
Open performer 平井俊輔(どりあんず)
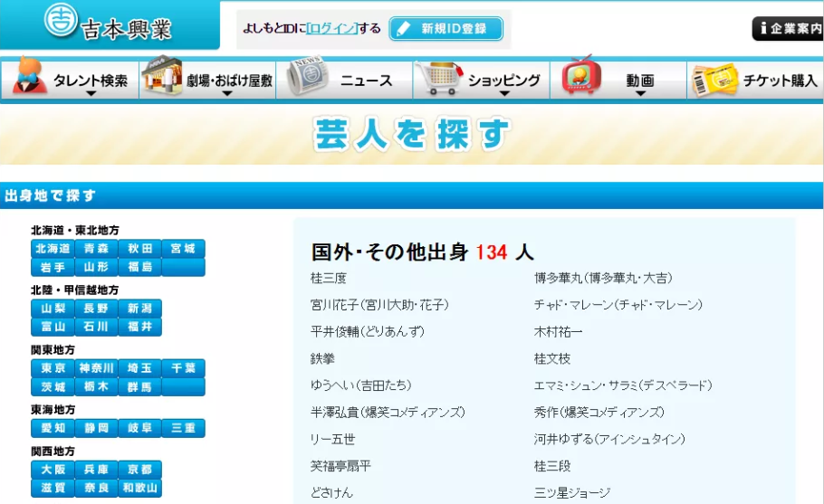click(368, 332)
